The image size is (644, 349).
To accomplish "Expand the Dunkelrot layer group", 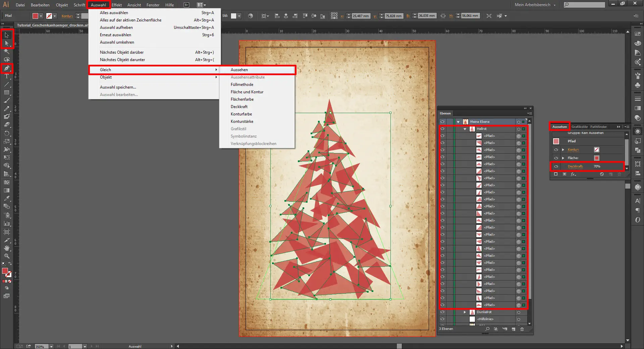I will [465, 312].
